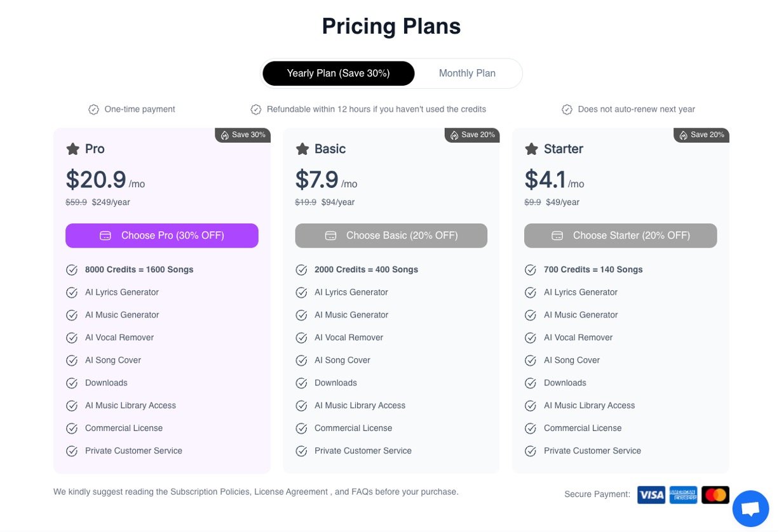Open the FAQs link
This screenshot has height=532, width=779.
(362, 492)
